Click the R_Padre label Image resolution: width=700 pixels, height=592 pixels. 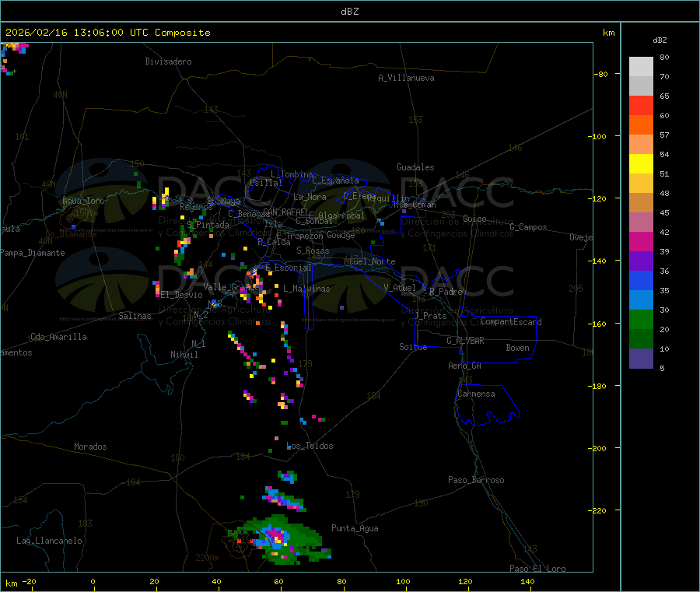click(446, 292)
